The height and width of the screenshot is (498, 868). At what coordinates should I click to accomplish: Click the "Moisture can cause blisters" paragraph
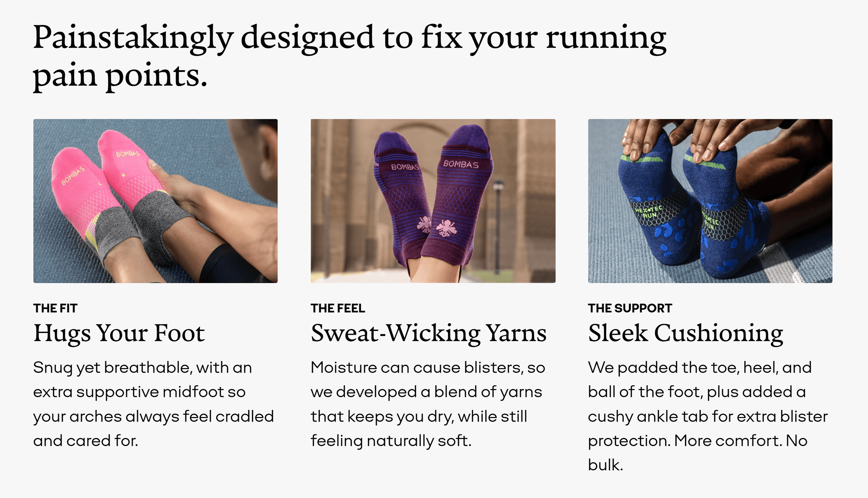(427, 404)
